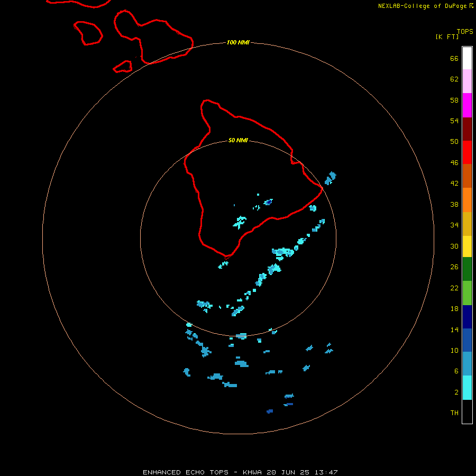Viewport: 476px width, 476px height.
Task: Click the legend value 22
Action: pyautogui.click(x=454, y=288)
